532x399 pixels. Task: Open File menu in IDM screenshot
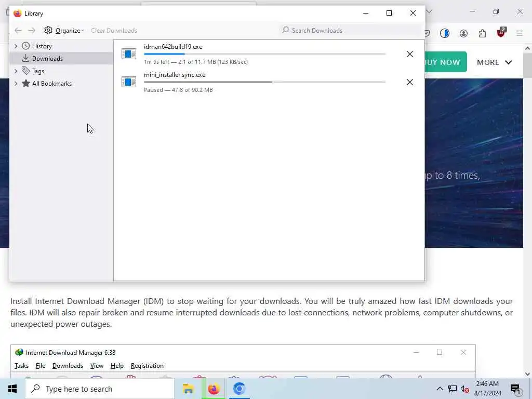pos(41,366)
